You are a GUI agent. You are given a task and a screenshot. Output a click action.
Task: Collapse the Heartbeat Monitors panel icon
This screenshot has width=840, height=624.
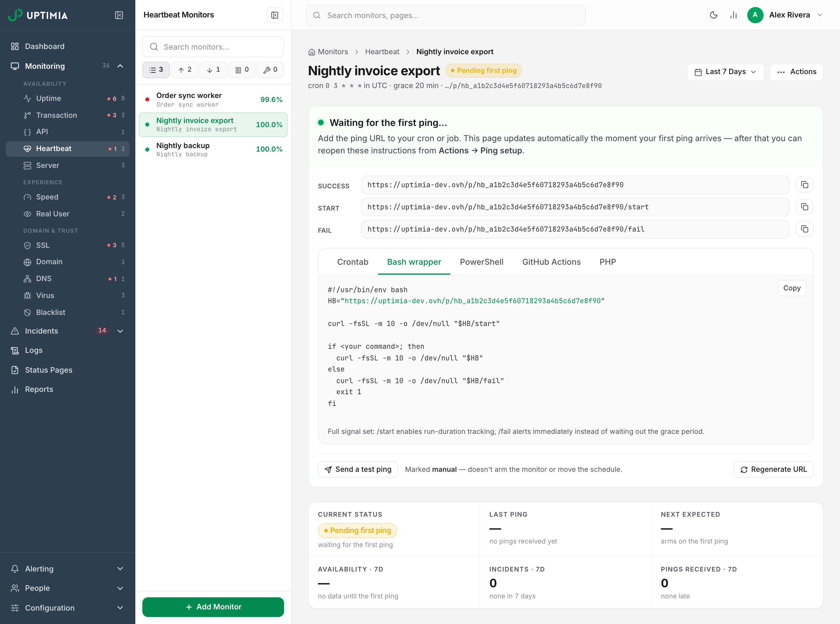coord(275,15)
